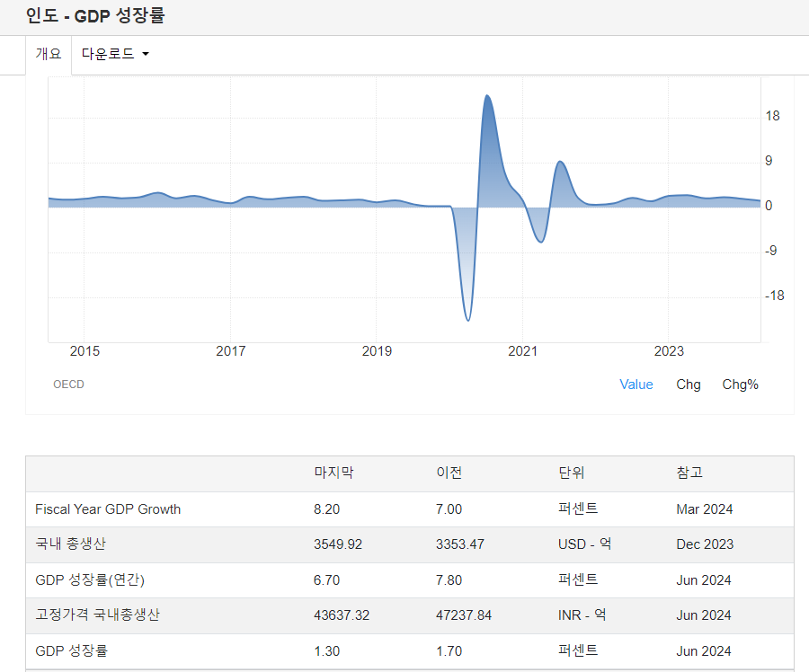Screen dimensions: 809x672
Task: Click the value 6.70
Action: pyautogui.click(x=326, y=579)
